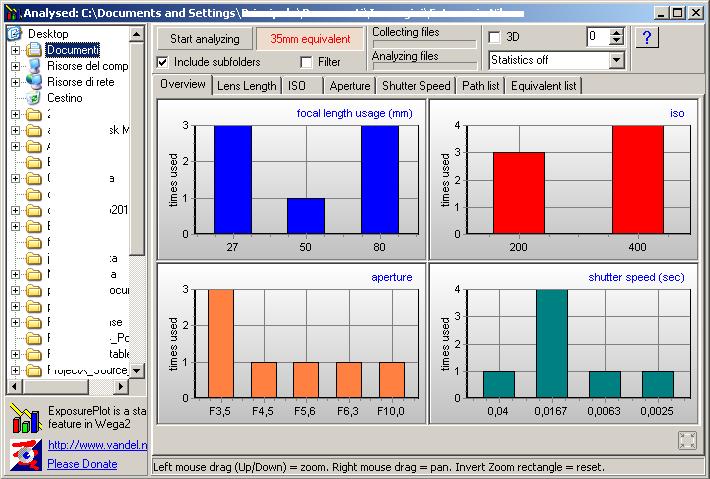Viewport: 710px width, 479px height.
Task: Switch to the Lens Length tab
Action: (246, 86)
